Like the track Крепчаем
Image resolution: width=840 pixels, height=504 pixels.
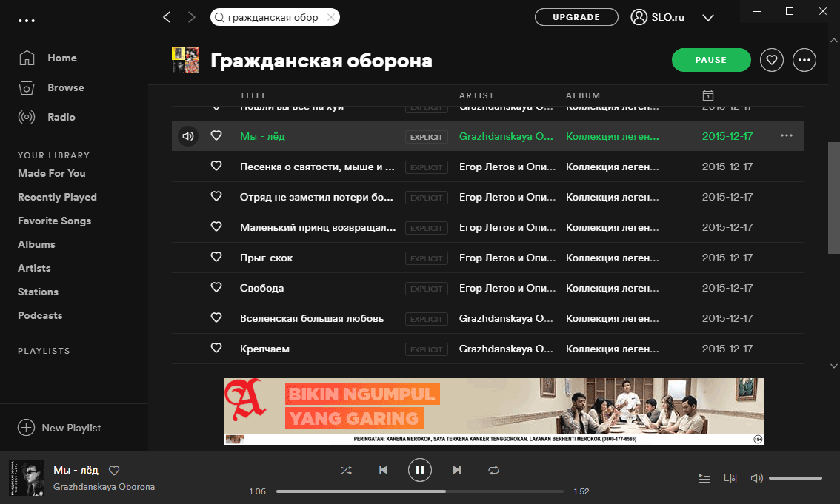pos(216,349)
